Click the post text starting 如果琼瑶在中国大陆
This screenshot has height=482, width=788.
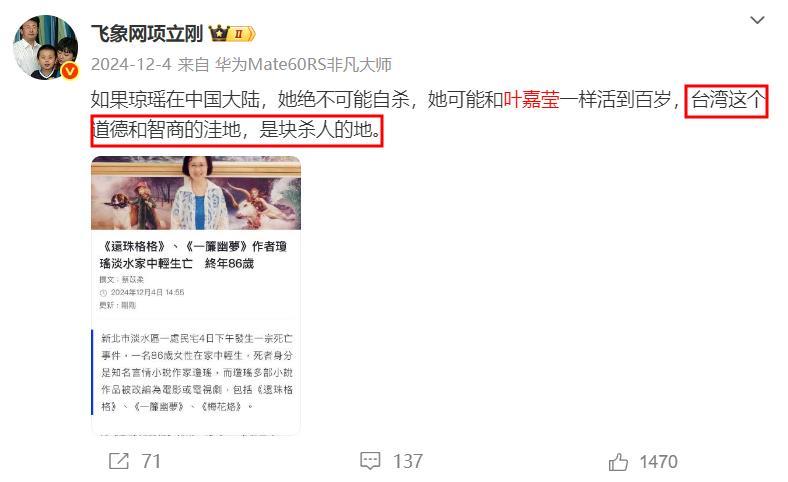pyautogui.click(x=427, y=115)
